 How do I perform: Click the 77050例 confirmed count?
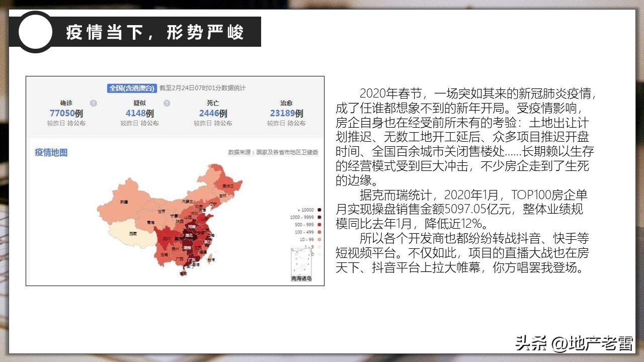tap(66, 114)
